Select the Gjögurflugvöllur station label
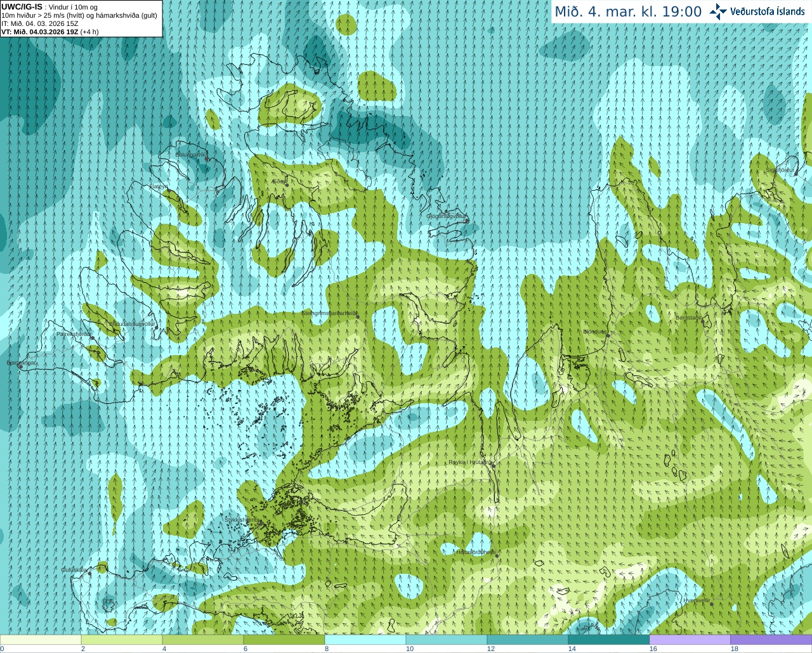This screenshot has height=653, width=812. point(446,216)
